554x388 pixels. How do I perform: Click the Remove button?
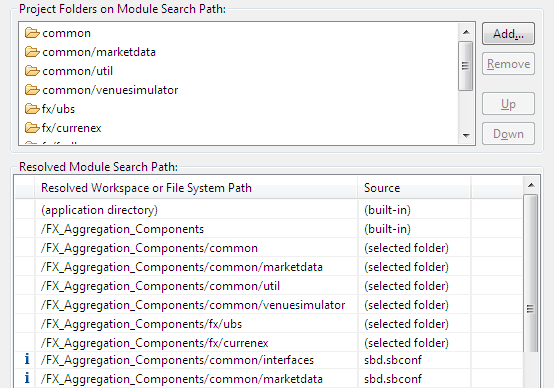point(508,64)
